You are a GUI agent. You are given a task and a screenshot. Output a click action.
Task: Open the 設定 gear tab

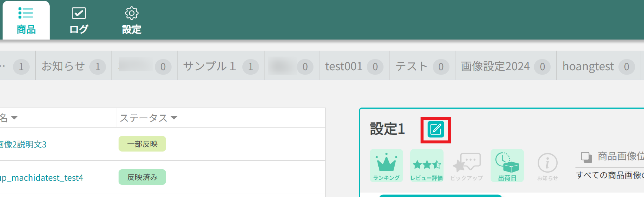(132, 21)
